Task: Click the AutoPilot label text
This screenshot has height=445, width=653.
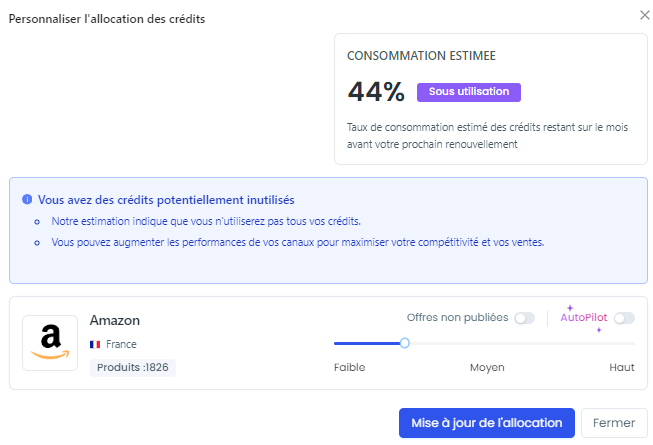Action: [x=584, y=318]
